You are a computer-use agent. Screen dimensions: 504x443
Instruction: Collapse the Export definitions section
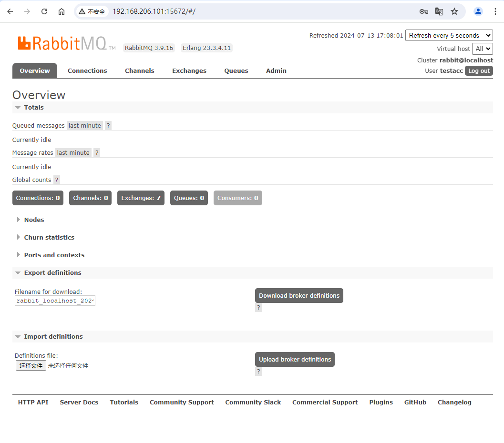click(x=52, y=272)
